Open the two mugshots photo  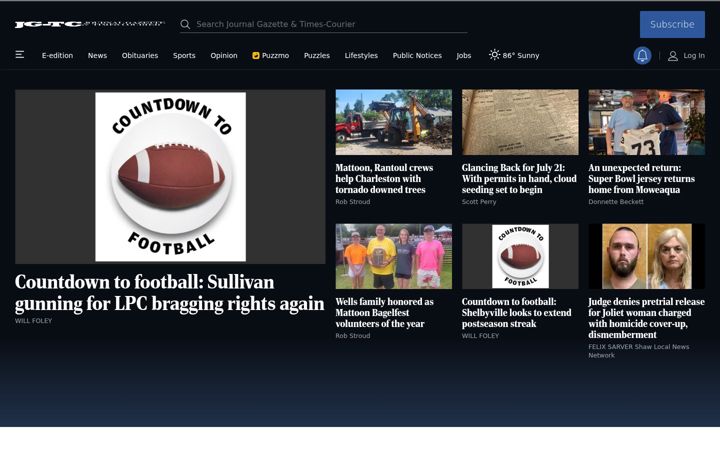point(647,256)
